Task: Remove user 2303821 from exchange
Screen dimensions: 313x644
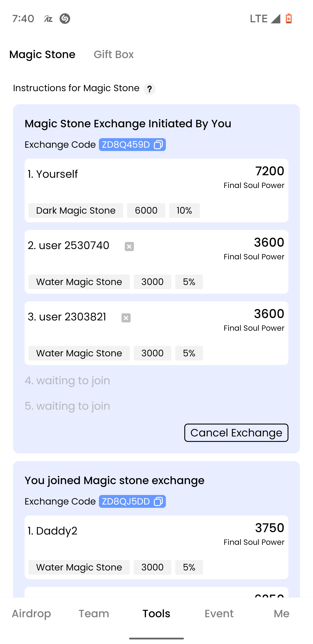Action: tap(126, 318)
